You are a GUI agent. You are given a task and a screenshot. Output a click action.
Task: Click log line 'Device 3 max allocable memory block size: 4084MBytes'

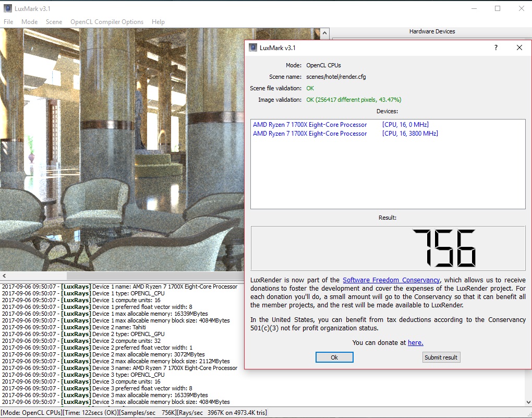(x=116, y=402)
